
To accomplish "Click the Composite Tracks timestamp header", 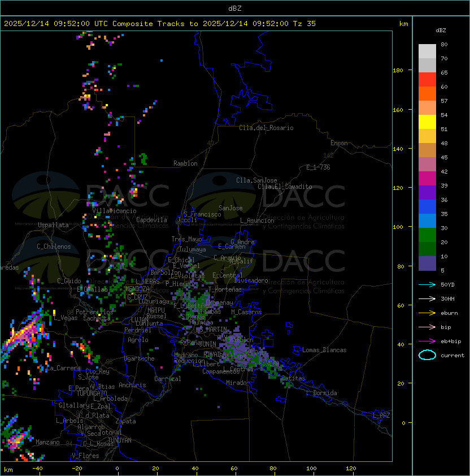I will tap(160, 24).
